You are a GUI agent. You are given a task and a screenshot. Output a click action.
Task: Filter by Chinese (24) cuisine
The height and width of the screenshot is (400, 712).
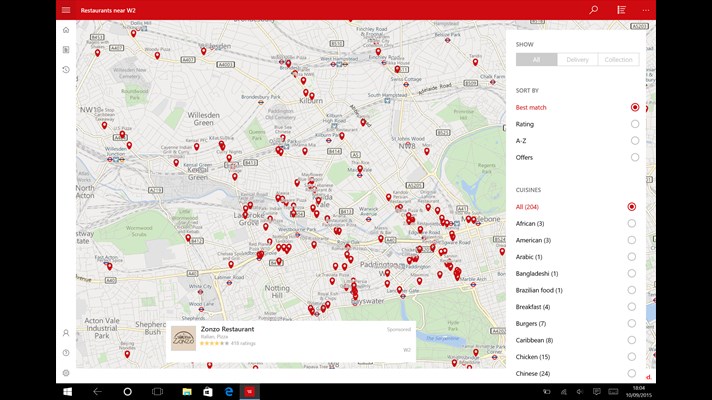576,373
